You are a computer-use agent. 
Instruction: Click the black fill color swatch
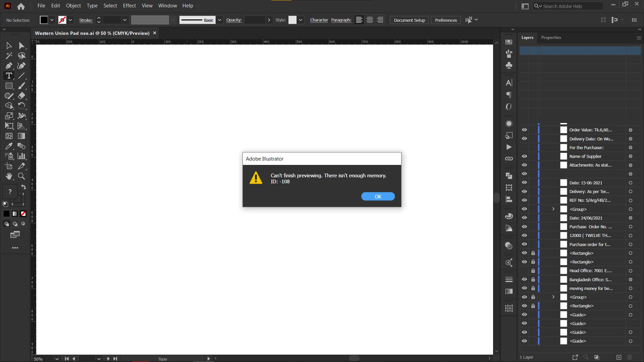tap(44, 20)
